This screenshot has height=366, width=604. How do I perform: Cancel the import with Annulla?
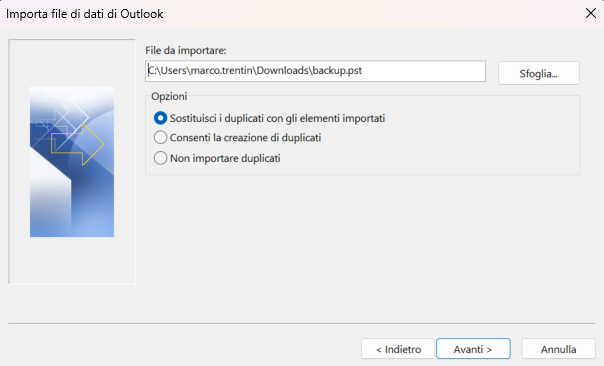pos(559,349)
